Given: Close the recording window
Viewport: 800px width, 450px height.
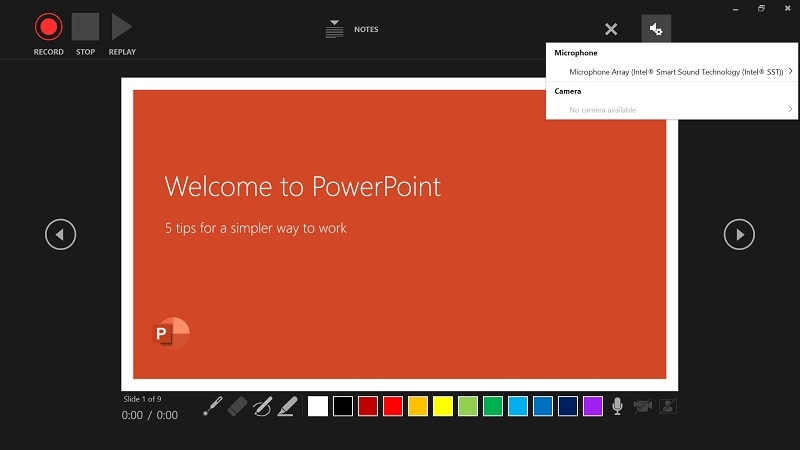Looking at the screenshot, I should pyautogui.click(x=787, y=8).
